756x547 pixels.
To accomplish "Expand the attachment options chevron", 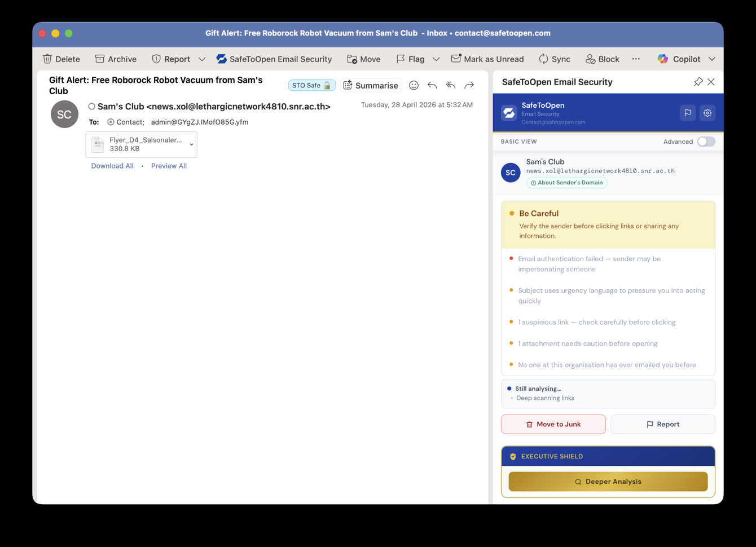I will (x=191, y=144).
